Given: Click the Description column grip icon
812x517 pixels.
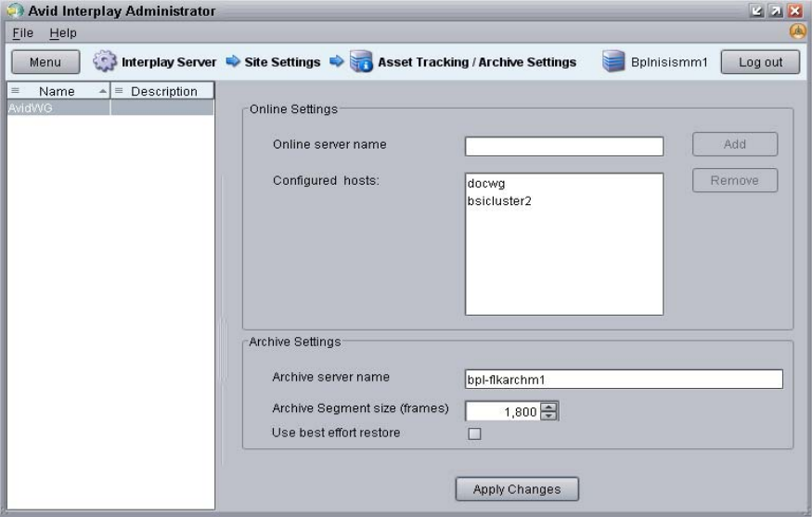Looking at the screenshot, I should 119,91.
